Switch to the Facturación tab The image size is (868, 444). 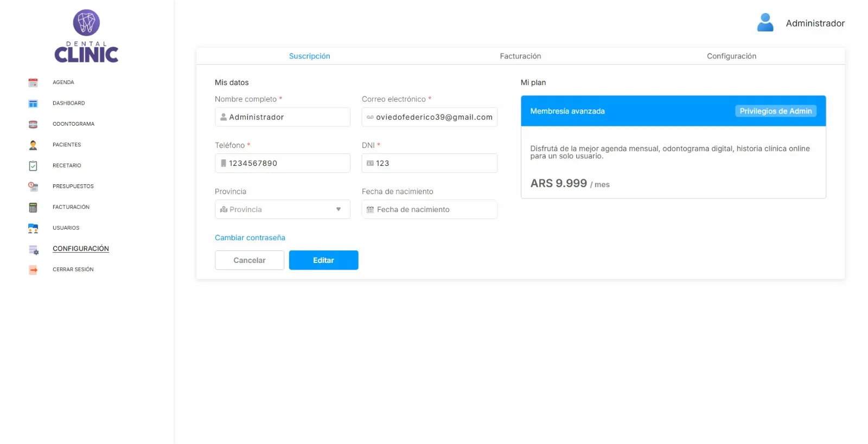coord(520,56)
